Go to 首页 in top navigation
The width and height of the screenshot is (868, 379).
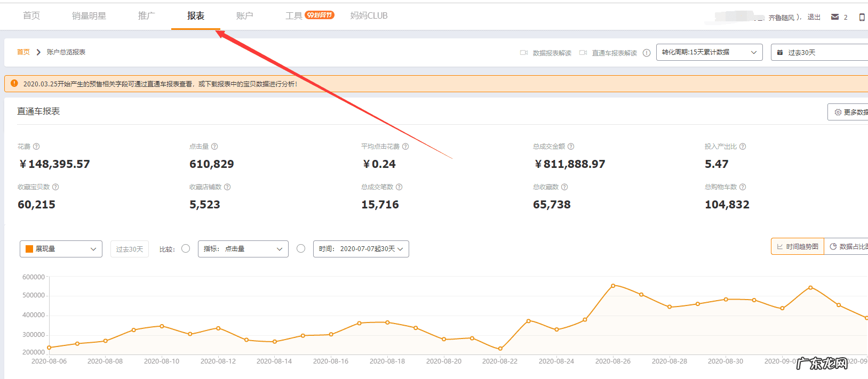coord(31,15)
